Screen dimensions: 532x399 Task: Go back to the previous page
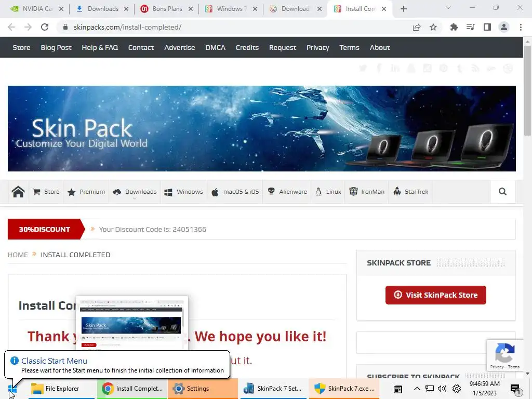coord(11,27)
